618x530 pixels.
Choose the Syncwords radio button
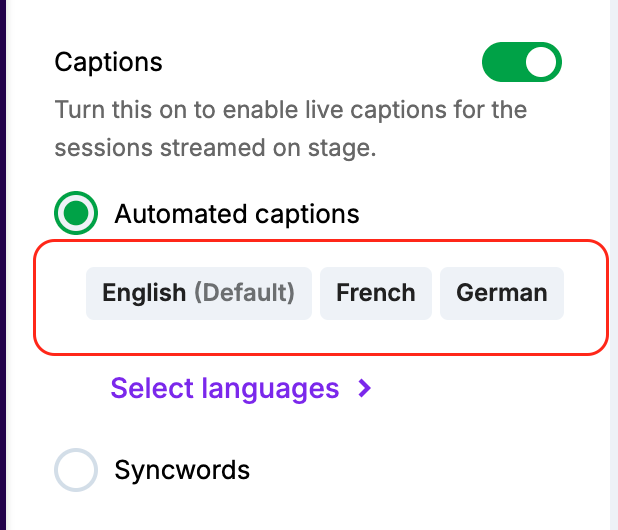[76, 469]
